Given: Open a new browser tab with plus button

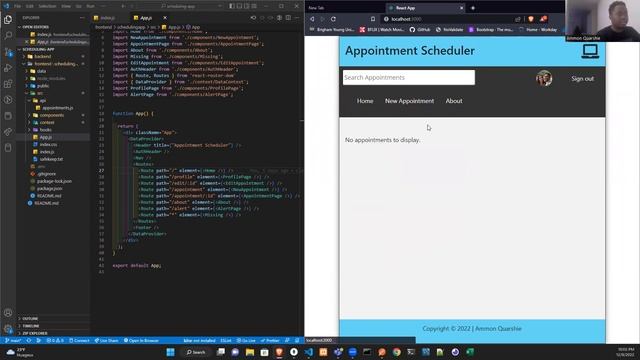Looking at the screenshot, I should pos(473,8).
